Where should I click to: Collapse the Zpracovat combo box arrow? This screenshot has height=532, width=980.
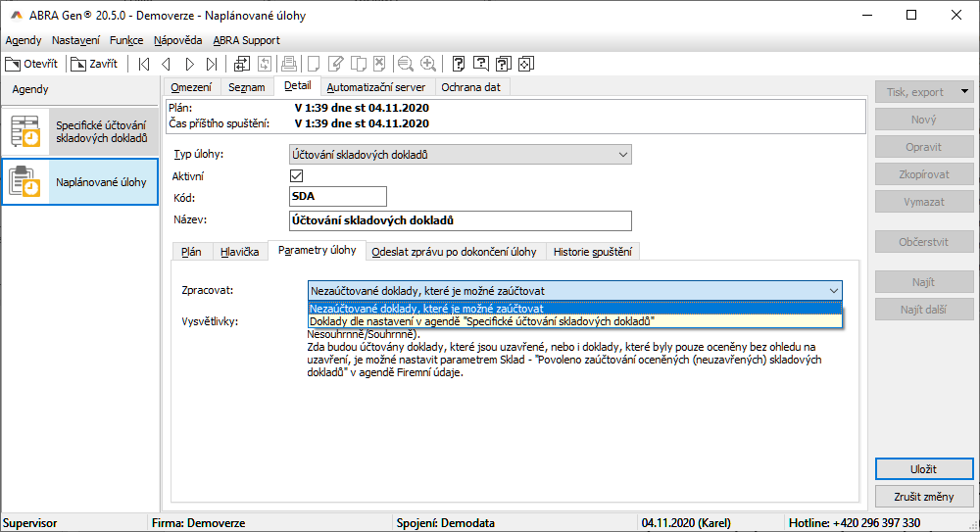tap(832, 291)
